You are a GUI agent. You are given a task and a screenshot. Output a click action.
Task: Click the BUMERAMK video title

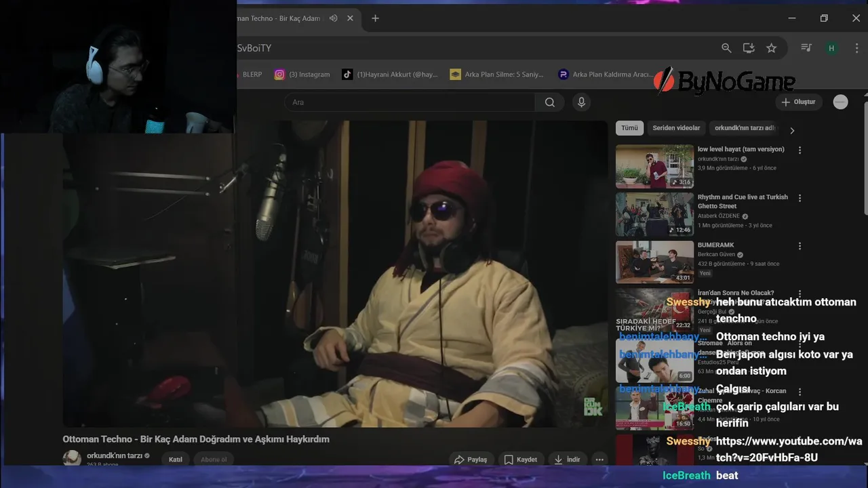coord(716,245)
